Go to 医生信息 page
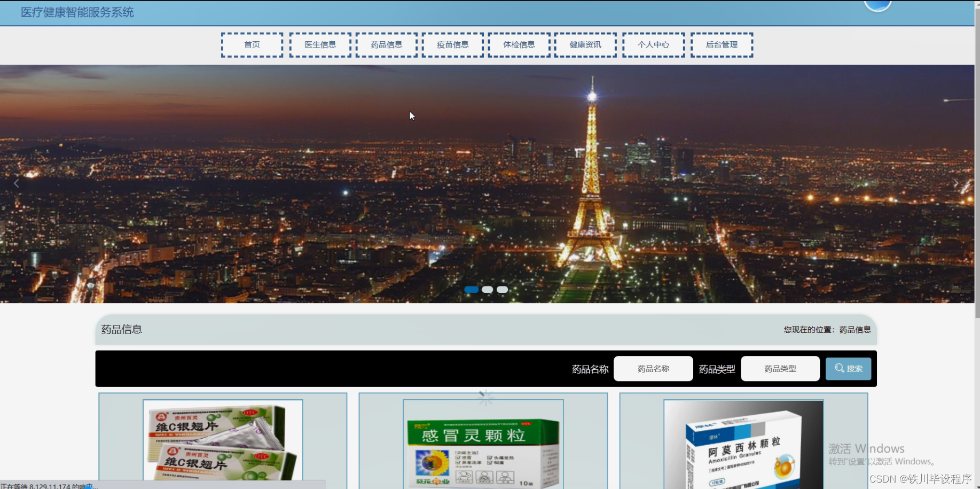This screenshot has height=489, width=980. point(320,45)
